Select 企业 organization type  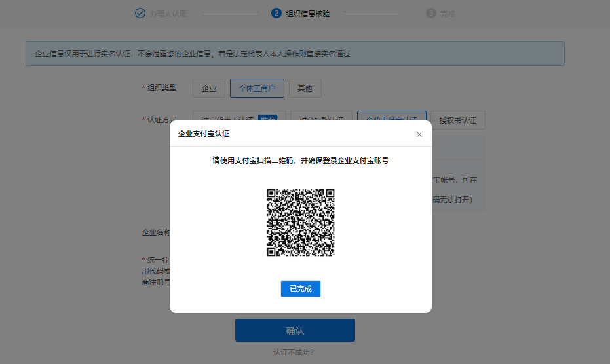point(209,88)
